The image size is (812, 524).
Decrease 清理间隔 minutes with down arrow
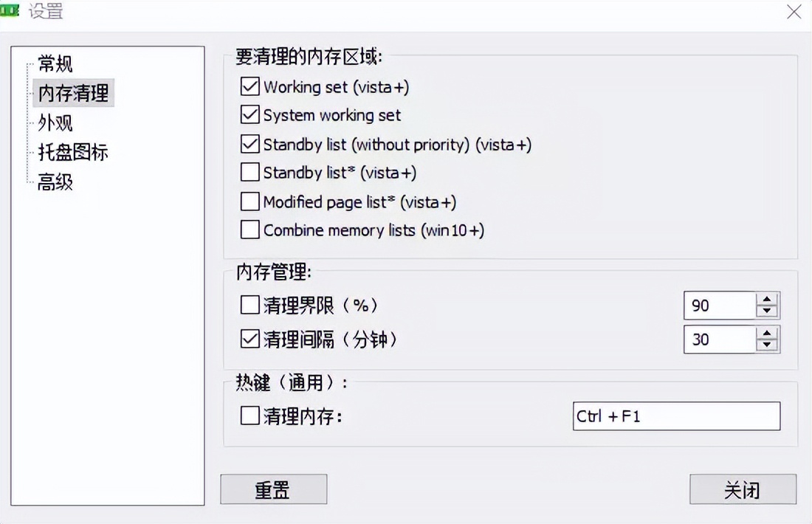[x=768, y=345]
